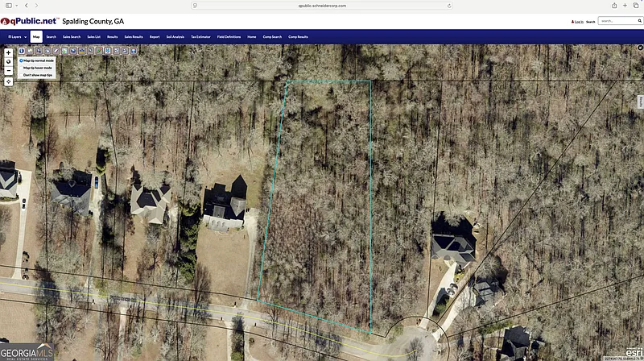Click the Safari share icon
644x361 pixels.
click(613, 5)
